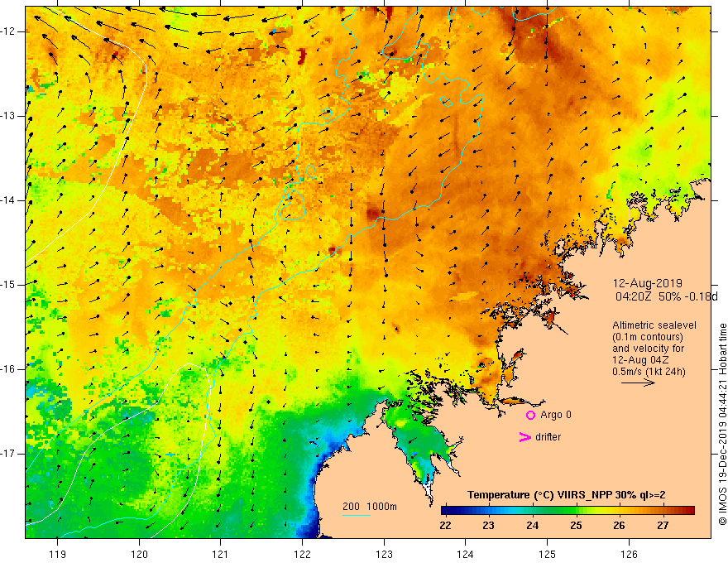
Task: Click the '125' longitude axis label
Action: [548, 554]
